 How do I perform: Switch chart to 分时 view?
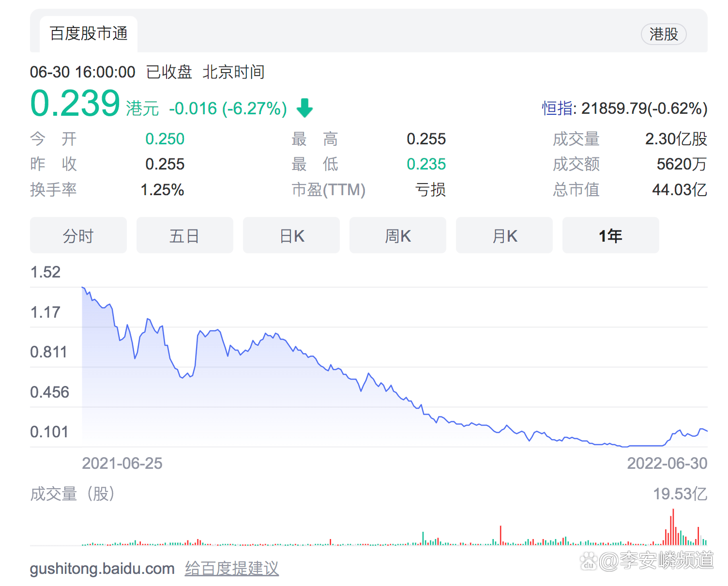pyautogui.click(x=78, y=236)
